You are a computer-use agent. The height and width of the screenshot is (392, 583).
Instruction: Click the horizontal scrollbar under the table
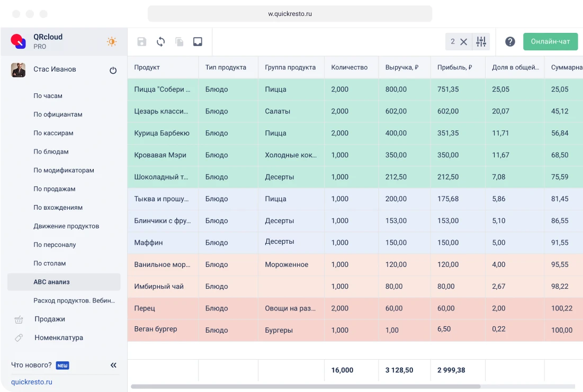[305, 387]
